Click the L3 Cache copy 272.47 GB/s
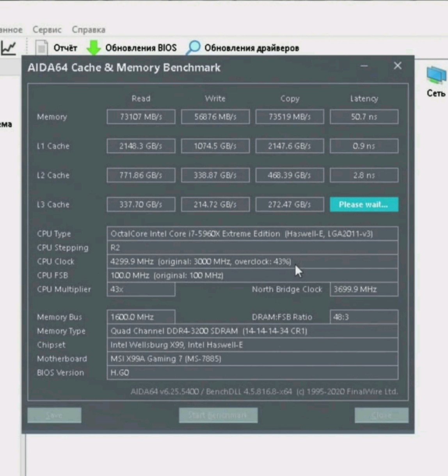Image resolution: width=448 pixels, height=476 pixels. 290,204
